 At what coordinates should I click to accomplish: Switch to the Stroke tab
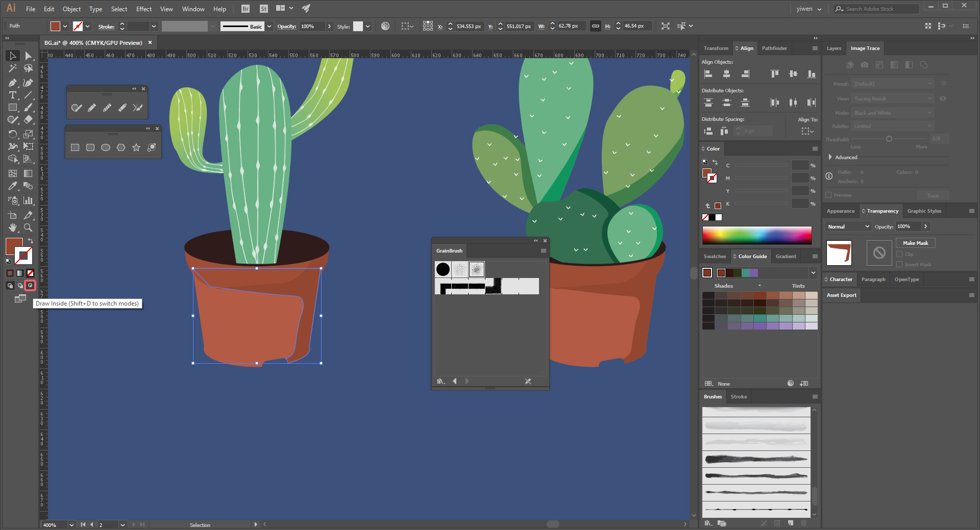click(739, 397)
